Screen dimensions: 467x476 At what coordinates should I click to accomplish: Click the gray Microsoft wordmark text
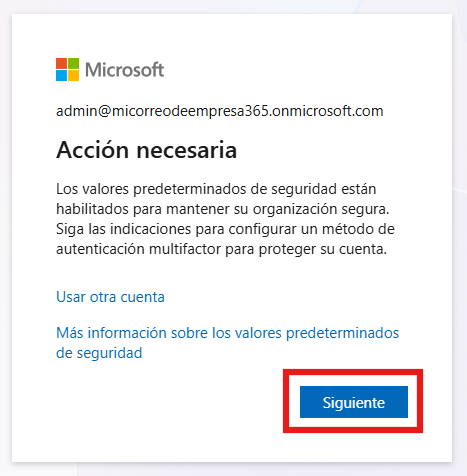coord(124,70)
